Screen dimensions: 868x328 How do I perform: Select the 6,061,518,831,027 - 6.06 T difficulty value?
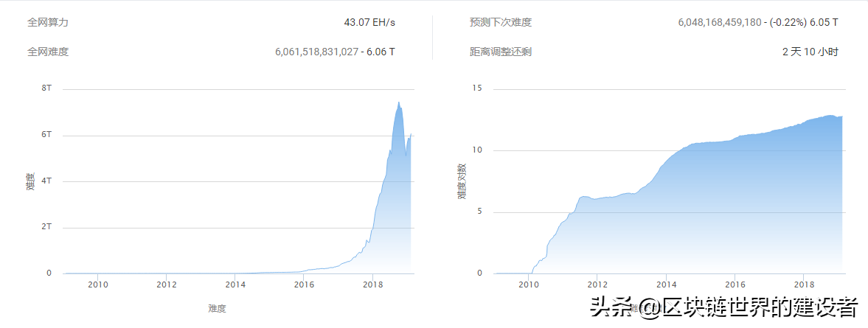point(335,52)
